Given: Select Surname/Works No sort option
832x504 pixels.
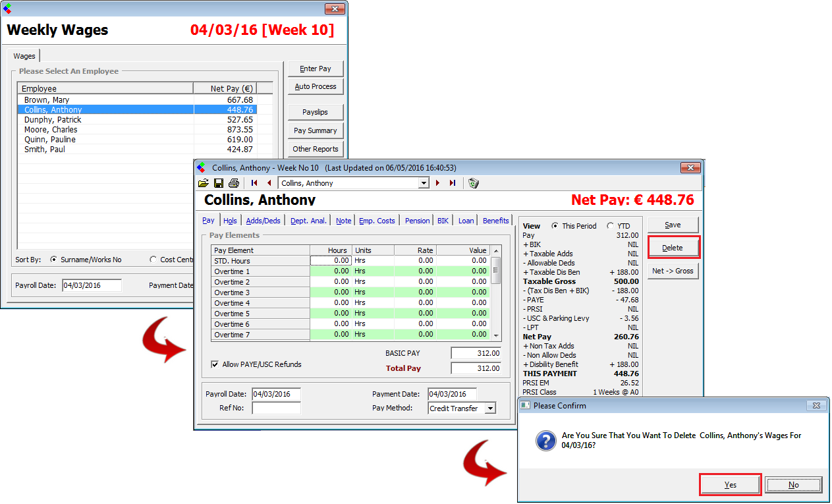Looking at the screenshot, I should point(53,260).
